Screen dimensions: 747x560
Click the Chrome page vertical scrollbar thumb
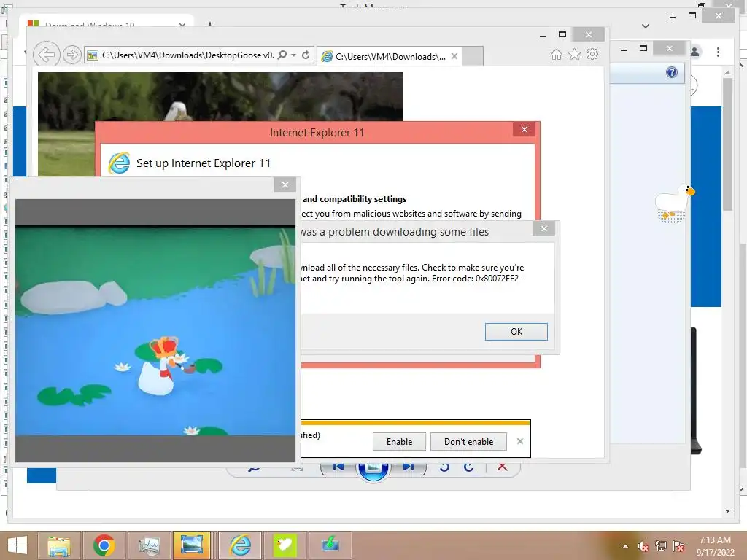click(727, 144)
